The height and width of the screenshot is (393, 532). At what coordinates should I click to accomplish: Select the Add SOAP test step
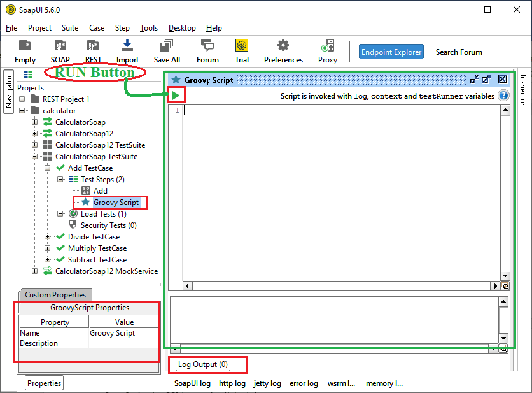point(101,191)
